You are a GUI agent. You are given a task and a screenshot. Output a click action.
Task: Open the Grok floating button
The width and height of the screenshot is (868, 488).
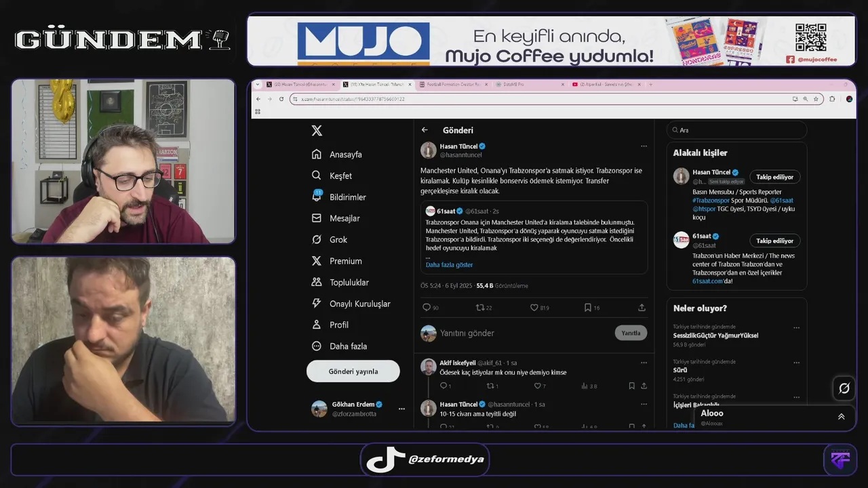click(x=844, y=388)
